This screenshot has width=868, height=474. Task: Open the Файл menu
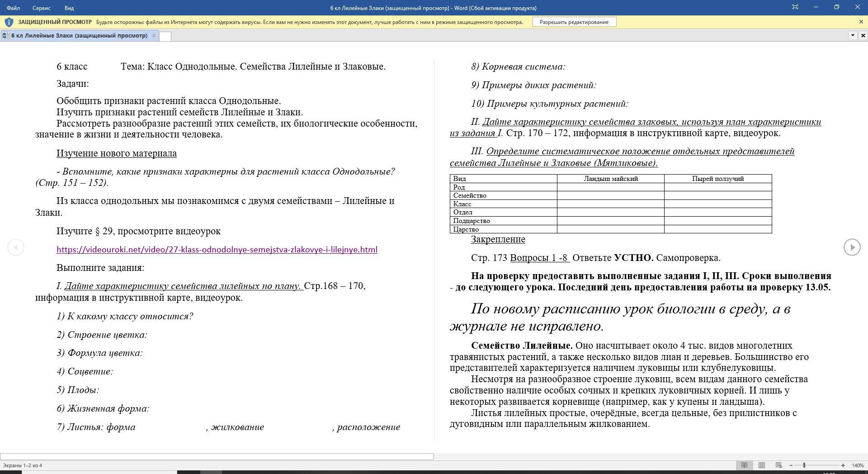pos(13,8)
